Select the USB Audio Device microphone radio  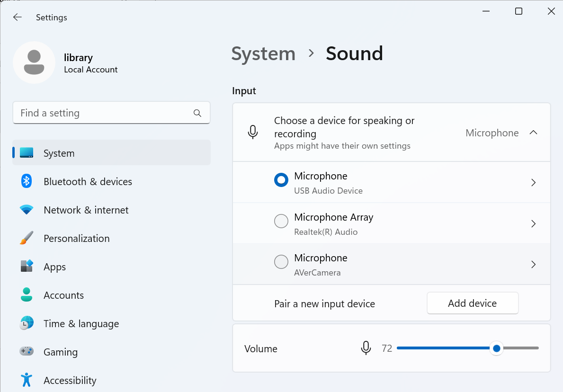(x=281, y=180)
